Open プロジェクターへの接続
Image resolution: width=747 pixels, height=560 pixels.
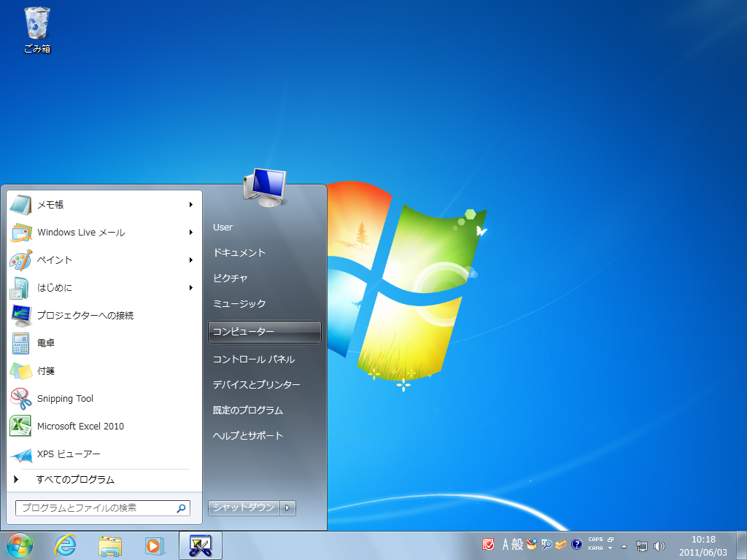pyautogui.click(x=105, y=315)
